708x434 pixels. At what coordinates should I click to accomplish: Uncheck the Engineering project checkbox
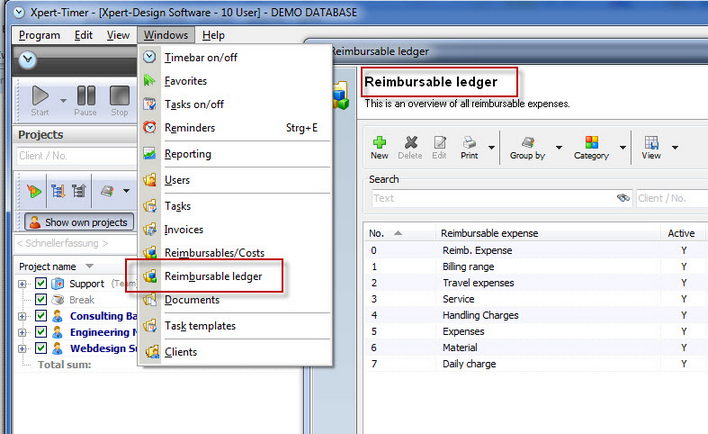41,332
